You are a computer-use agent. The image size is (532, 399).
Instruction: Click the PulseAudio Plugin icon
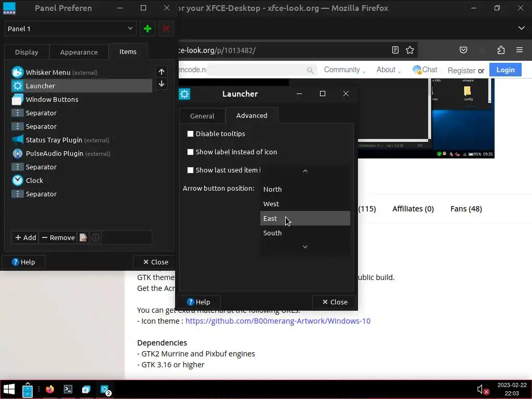tap(17, 153)
